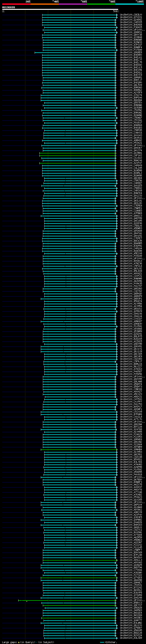This screenshot has width=146, height=644.
Task: Click the cyan ~100% identity legend segment
Action: tap(130, 4)
